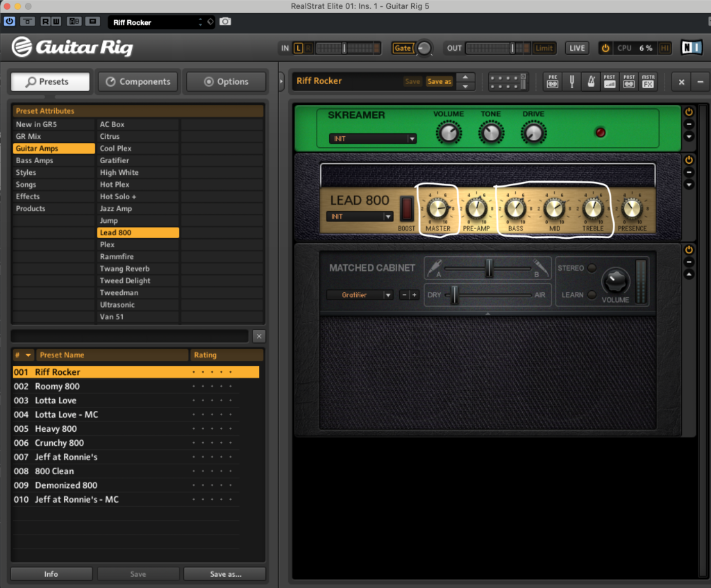Show the Master FX module
The width and height of the screenshot is (711, 588).
tap(648, 81)
